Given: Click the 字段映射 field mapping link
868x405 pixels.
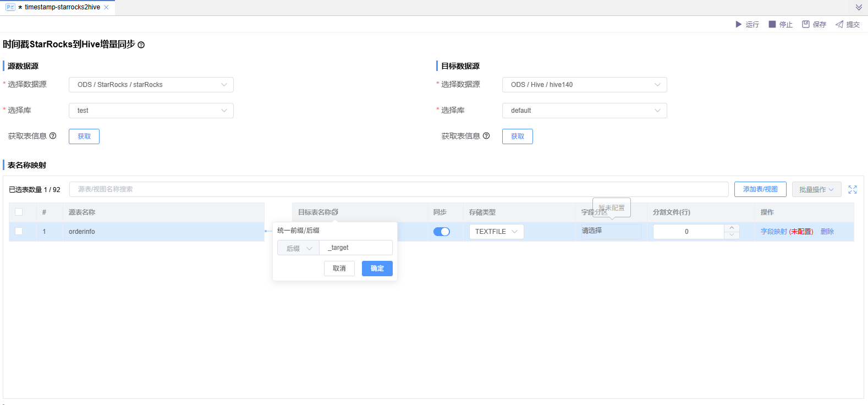Looking at the screenshot, I should coord(773,232).
